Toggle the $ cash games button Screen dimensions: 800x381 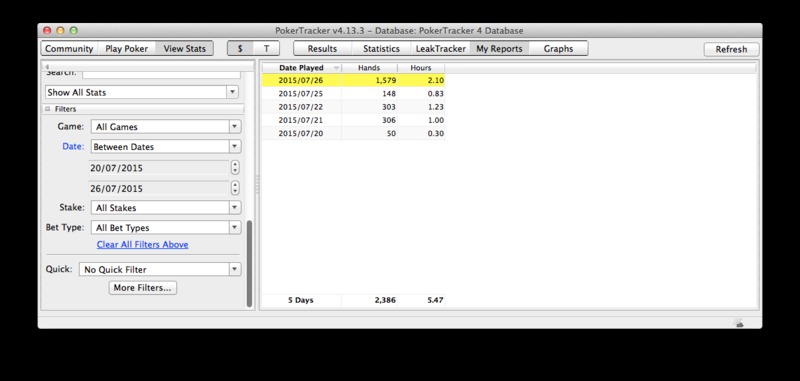pyautogui.click(x=240, y=48)
